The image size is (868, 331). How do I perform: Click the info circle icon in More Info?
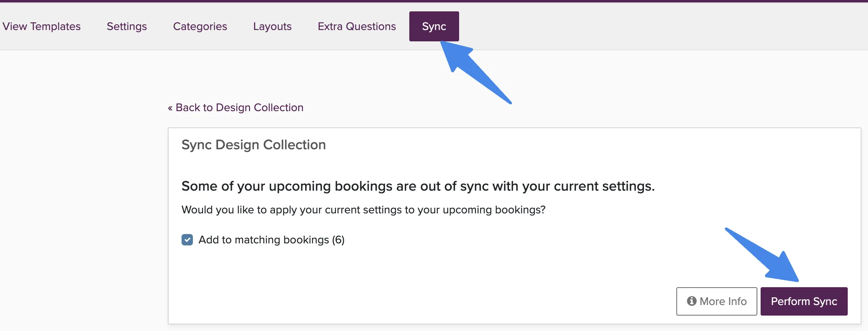(692, 301)
